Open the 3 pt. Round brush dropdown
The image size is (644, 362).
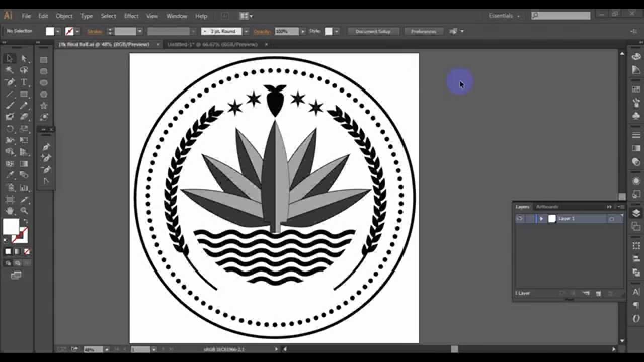pyautogui.click(x=246, y=32)
